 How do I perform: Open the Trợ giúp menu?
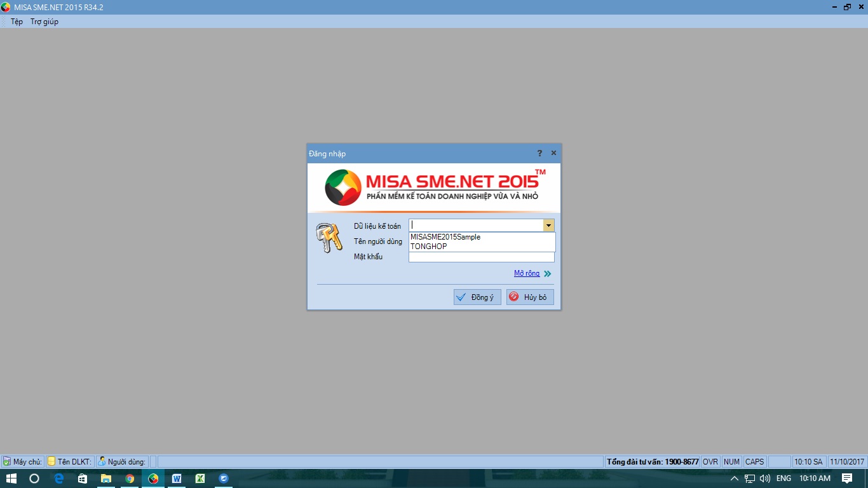point(44,22)
